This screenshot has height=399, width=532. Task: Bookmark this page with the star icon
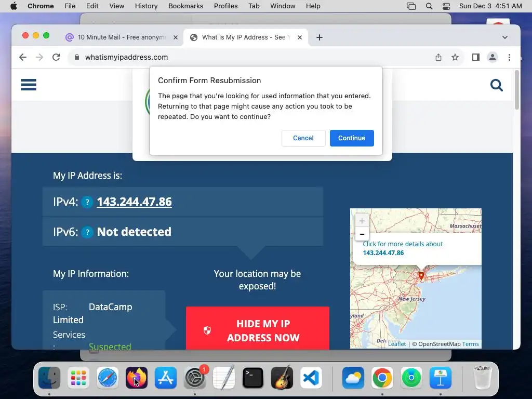[455, 57]
